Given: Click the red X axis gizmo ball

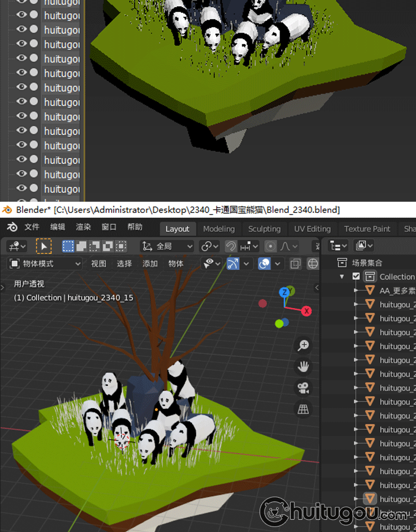Looking at the screenshot, I should [x=306, y=311].
